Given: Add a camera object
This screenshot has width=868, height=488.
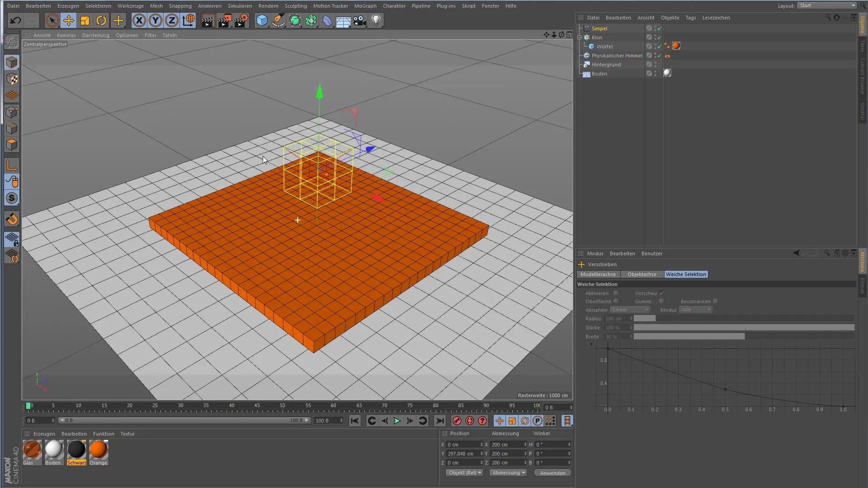Looking at the screenshot, I should click(x=360, y=20).
